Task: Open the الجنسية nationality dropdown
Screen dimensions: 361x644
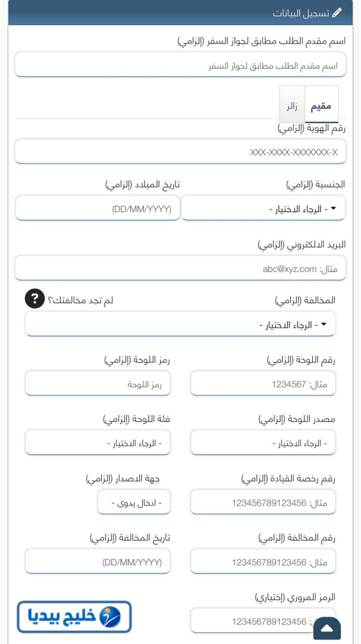Action: pyautogui.click(x=263, y=208)
